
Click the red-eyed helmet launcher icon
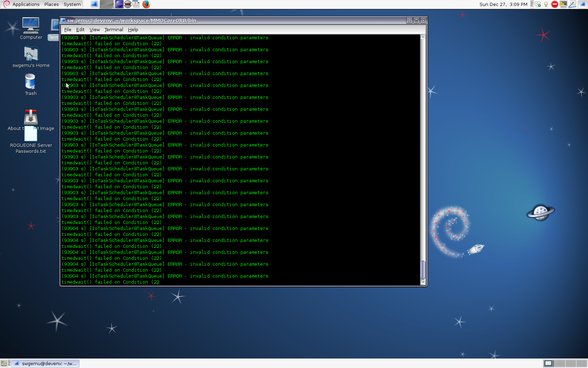click(x=128, y=4)
